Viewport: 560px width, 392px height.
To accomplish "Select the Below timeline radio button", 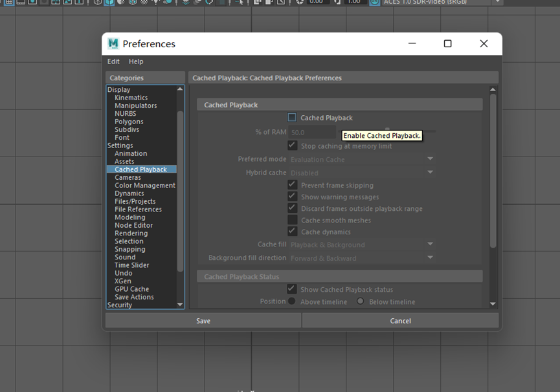I will tap(361, 301).
